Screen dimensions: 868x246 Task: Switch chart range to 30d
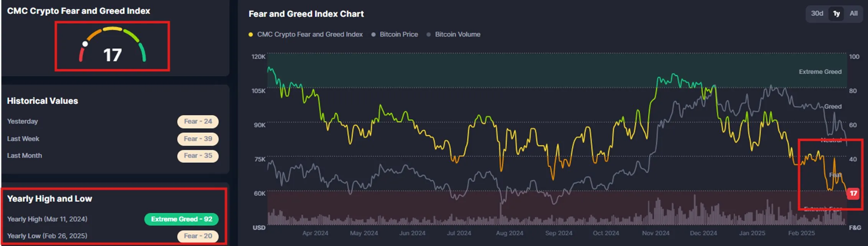817,14
